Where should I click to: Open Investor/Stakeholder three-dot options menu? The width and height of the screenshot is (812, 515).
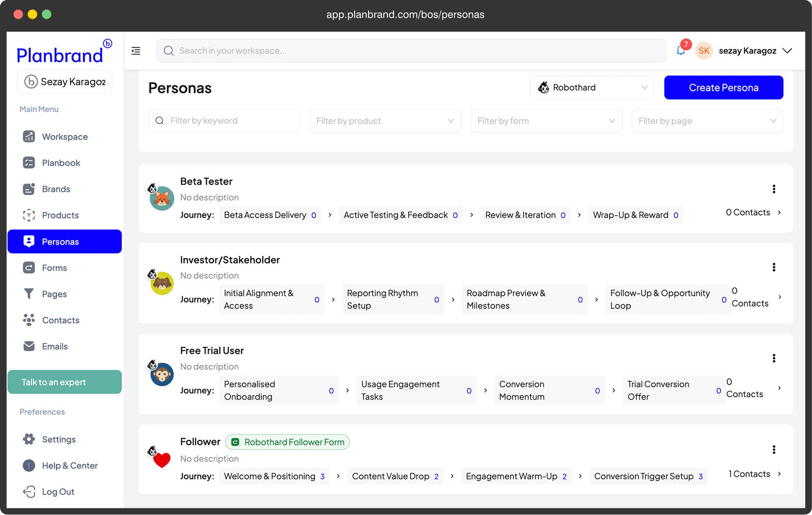[774, 267]
